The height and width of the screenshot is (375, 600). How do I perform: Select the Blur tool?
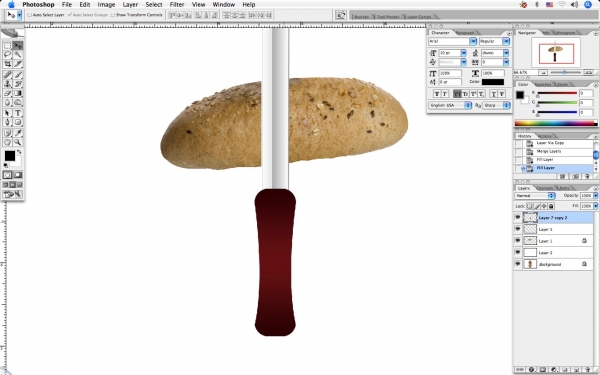point(7,102)
